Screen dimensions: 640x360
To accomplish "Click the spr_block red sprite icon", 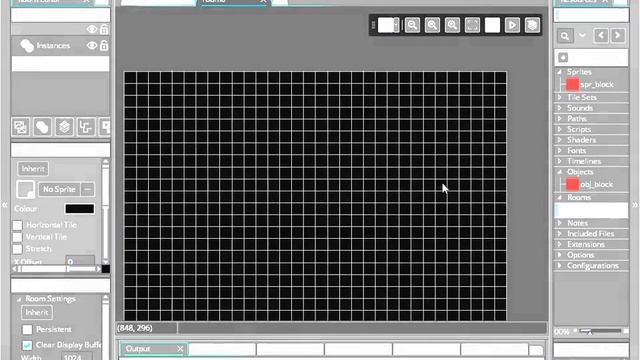I will point(572,84).
